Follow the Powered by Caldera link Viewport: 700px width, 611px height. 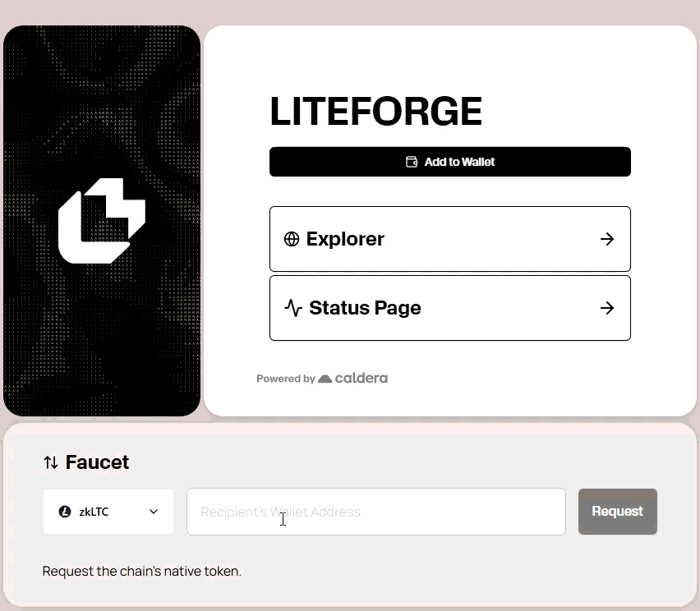click(322, 379)
